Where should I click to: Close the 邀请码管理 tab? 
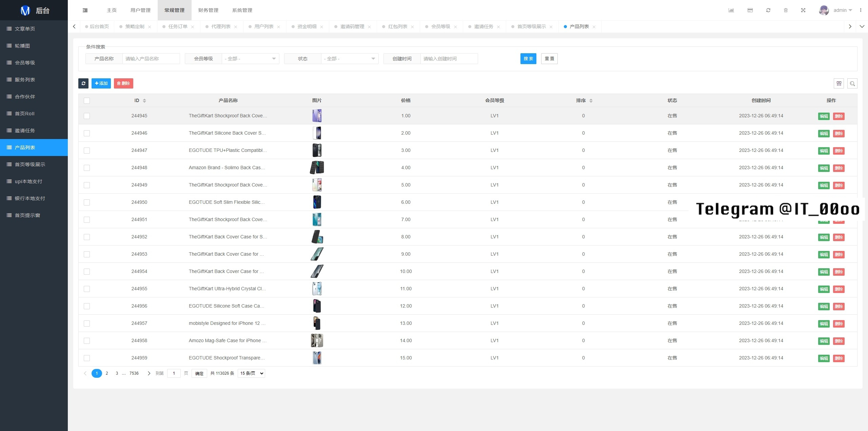click(370, 27)
